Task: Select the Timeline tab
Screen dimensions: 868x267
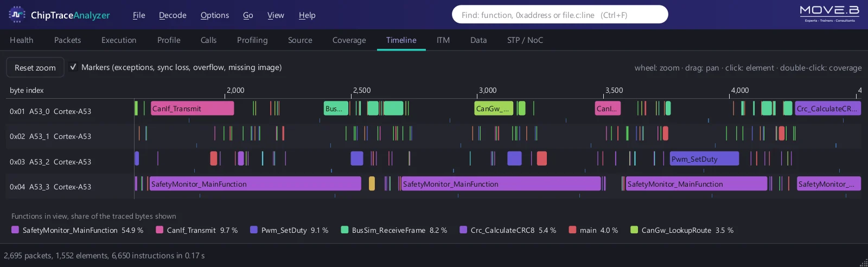Action: tap(401, 40)
